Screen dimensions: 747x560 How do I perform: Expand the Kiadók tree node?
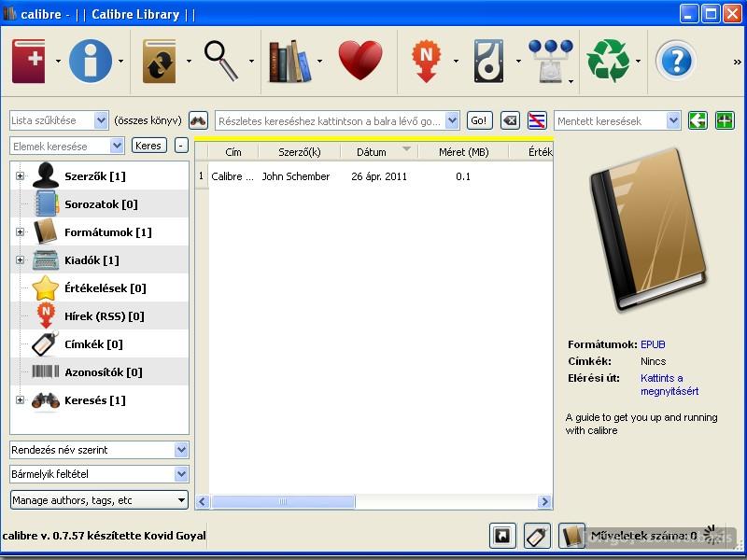(20, 260)
